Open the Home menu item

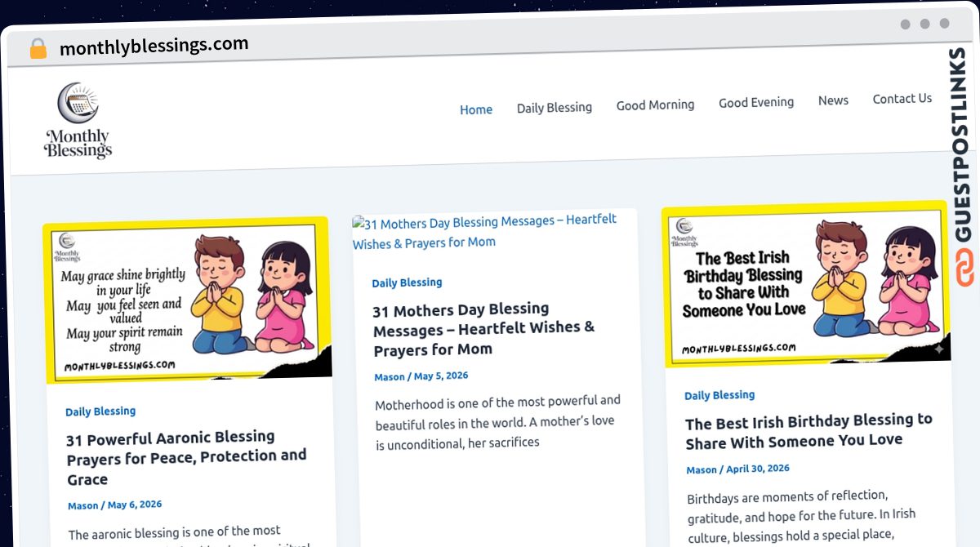[476, 109]
